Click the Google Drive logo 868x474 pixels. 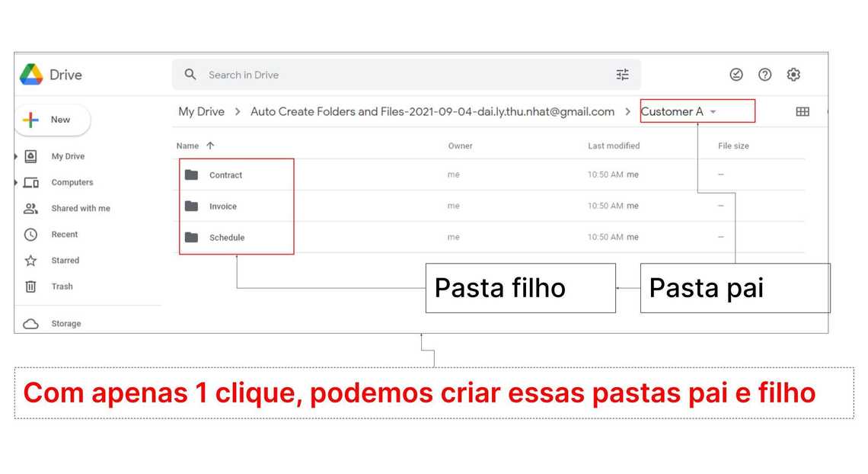pos(31,74)
